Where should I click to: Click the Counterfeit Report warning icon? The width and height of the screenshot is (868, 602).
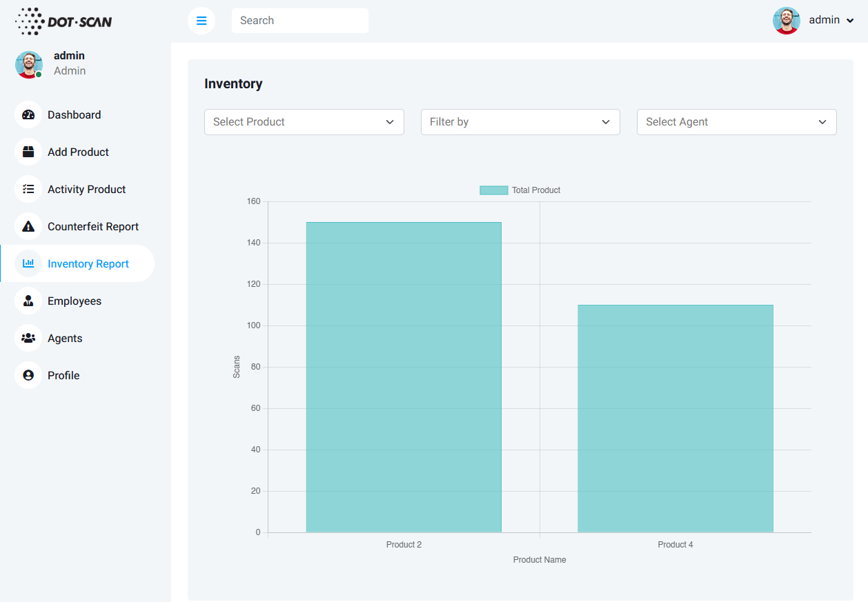[x=28, y=227]
